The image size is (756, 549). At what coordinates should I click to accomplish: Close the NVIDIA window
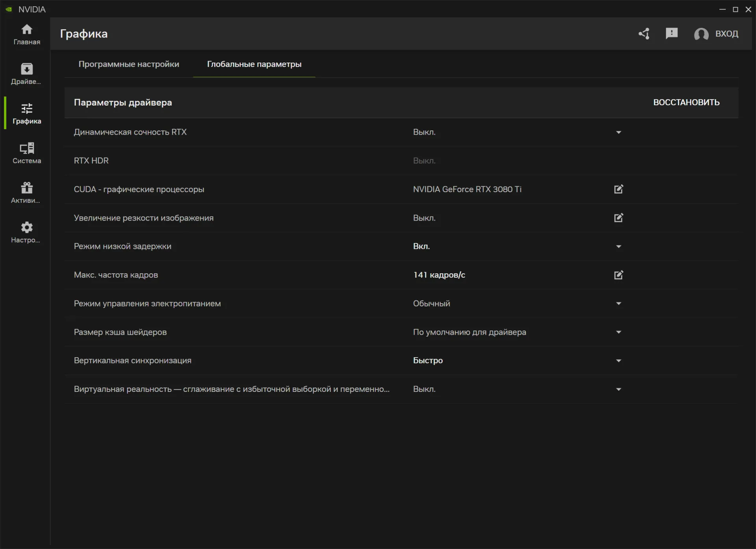point(748,9)
